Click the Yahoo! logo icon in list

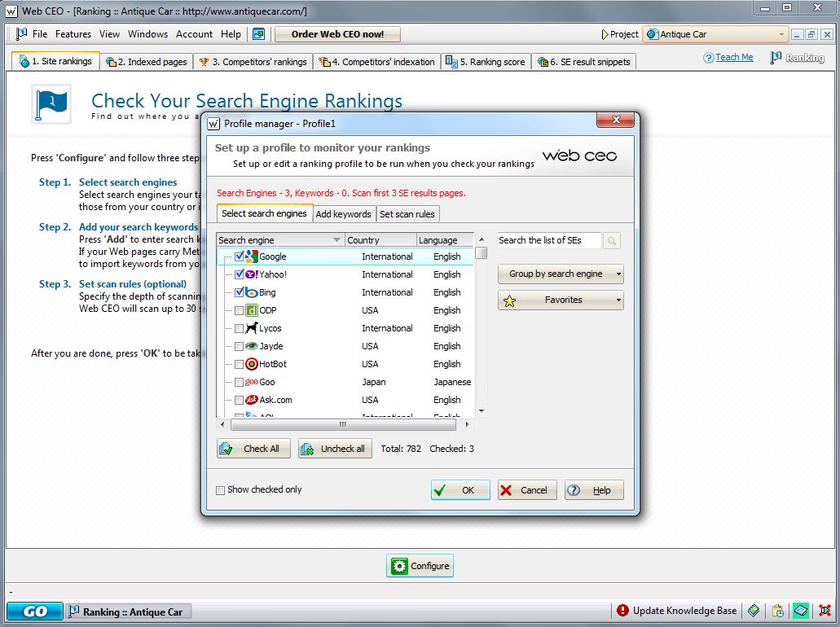251,274
